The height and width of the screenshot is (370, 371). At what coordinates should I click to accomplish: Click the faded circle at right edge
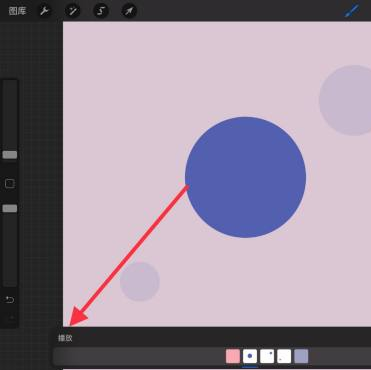click(345, 100)
